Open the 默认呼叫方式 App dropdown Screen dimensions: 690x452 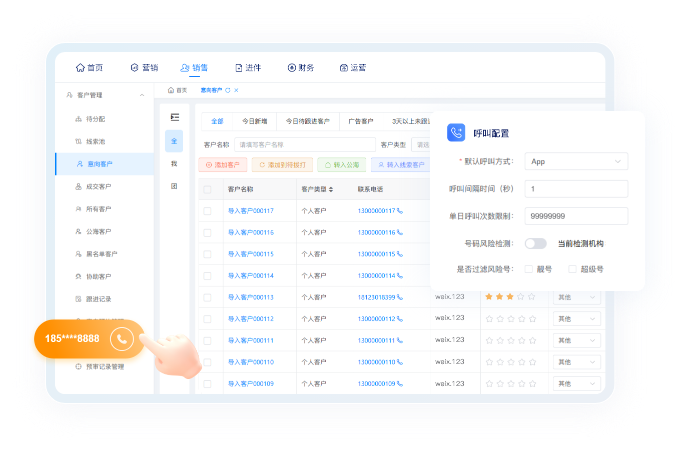click(x=576, y=162)
